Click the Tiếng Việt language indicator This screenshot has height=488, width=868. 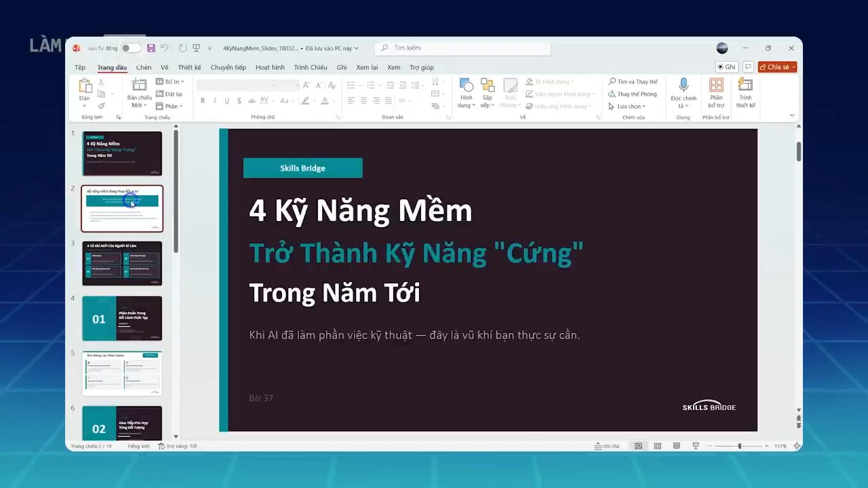pos(138,446)
